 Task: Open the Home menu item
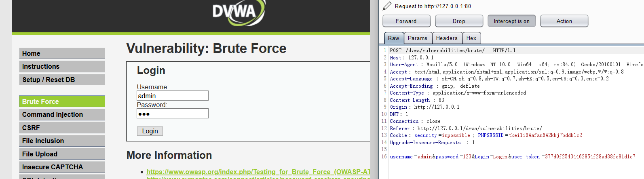(62, 53)
